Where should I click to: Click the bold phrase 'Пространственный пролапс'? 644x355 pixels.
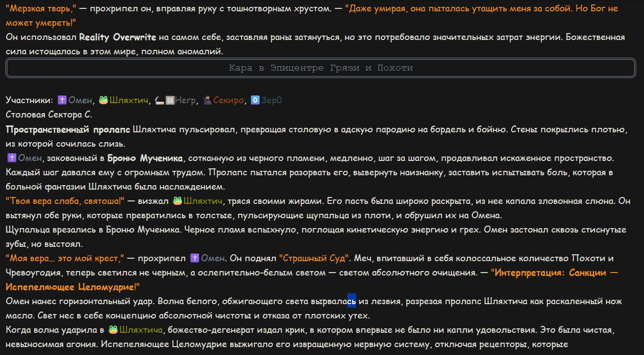click(x=68, y=129)
